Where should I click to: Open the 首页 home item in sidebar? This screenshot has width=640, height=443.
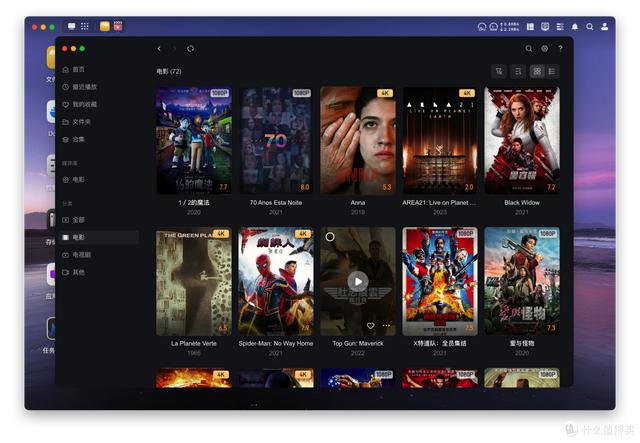[99, 69]
